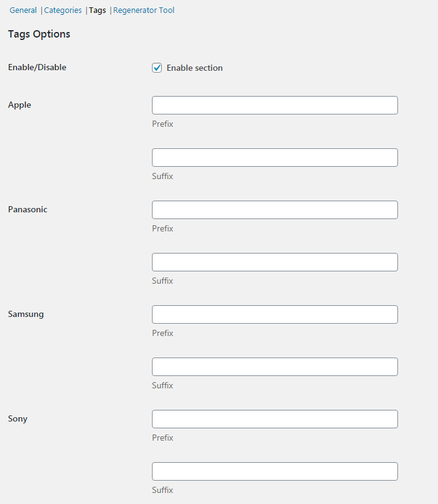Select the Samsung Suffix input field
Image resolution: width=438 pixels, height=504 pixels.
coord(275,367)
